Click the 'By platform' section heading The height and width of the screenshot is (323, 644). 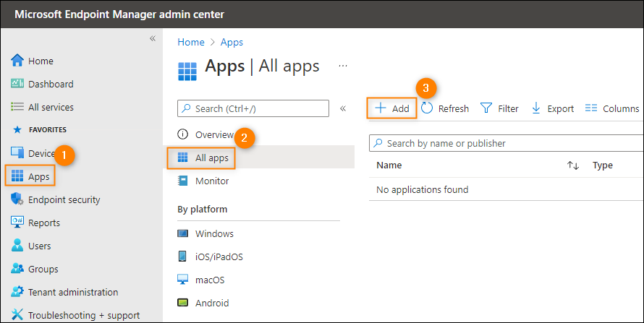202,209
